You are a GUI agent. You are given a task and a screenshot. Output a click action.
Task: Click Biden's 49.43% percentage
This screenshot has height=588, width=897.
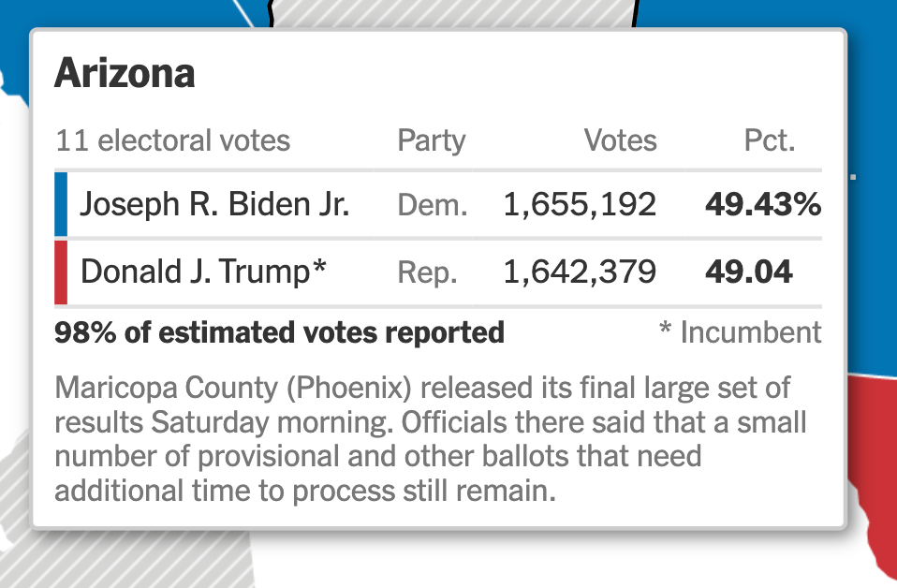pyautogui.click(x=763, y=204)
